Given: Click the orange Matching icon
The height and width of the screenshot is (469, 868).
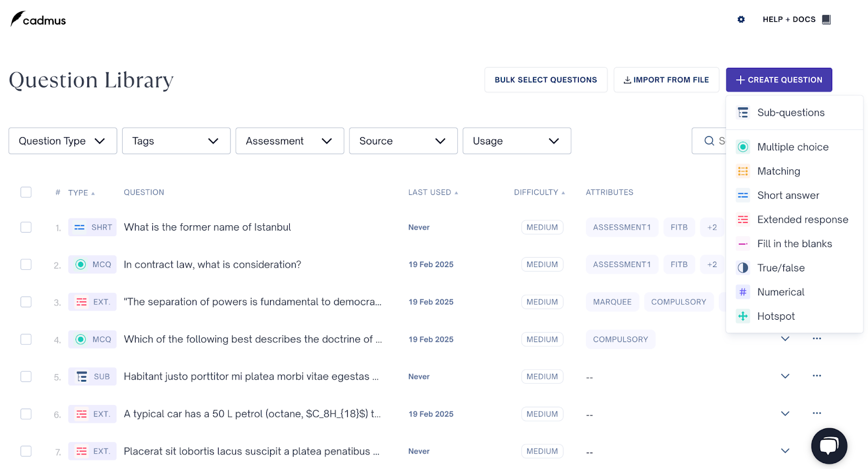Looking at the screenshot, I should [x=743, y=171].
